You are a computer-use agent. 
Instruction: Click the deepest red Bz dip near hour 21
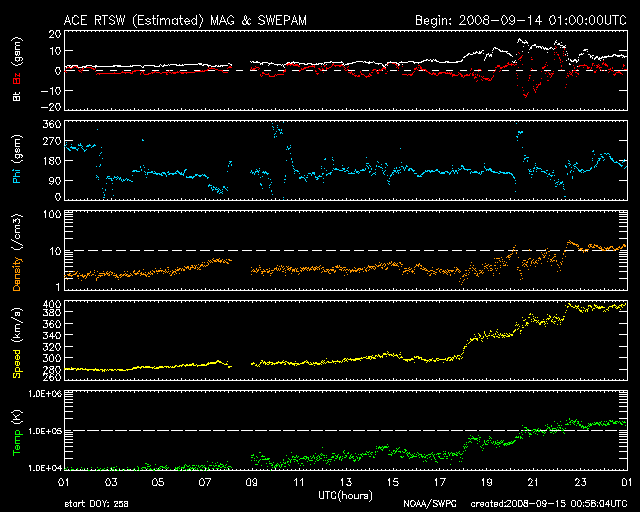tap(526, 96)
